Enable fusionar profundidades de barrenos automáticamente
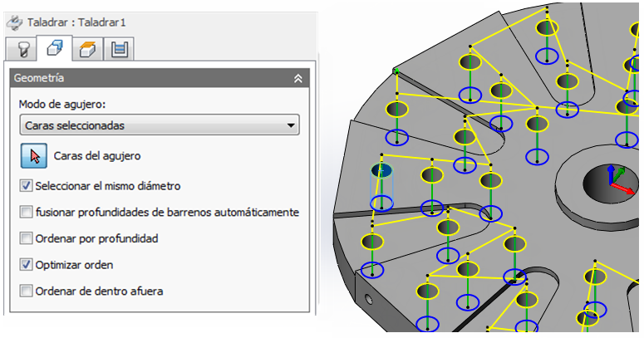644x338 pixels. [x=26, y=212]
